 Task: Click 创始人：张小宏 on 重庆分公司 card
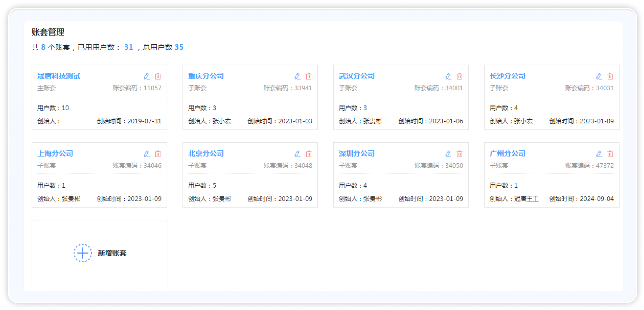pos(210,121)
